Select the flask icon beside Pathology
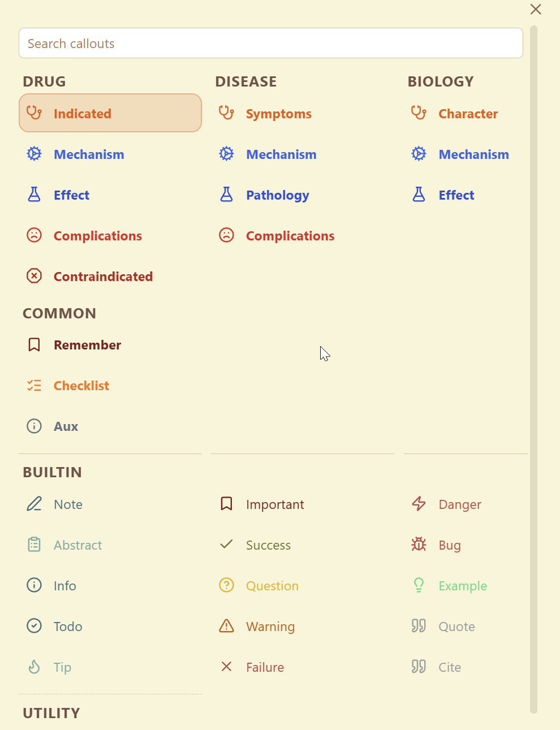The height and width of the screenshot is (730, 560). point(226,194)
